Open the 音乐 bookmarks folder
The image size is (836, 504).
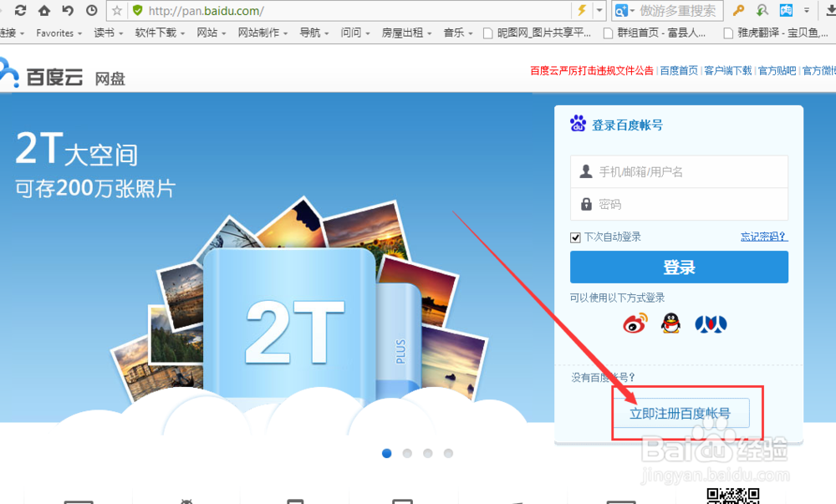pyautogui.click(x=458, y=33)
